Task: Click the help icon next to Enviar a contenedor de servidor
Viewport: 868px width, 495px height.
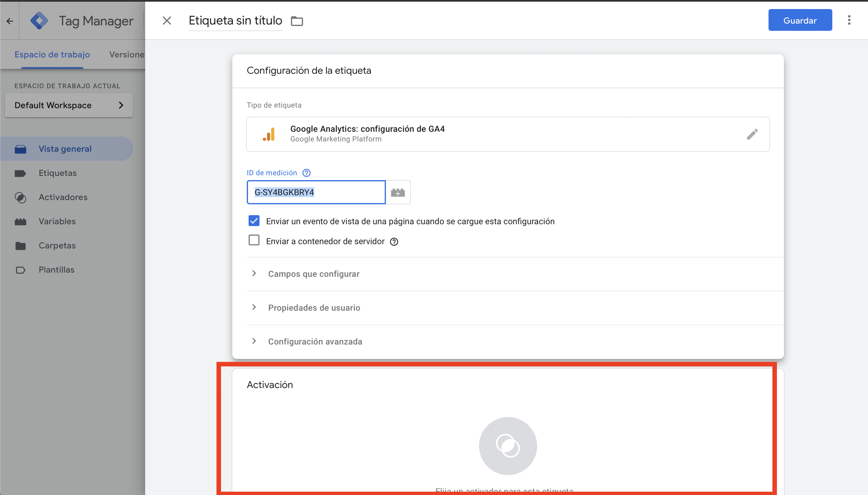Action: (394, 242)
